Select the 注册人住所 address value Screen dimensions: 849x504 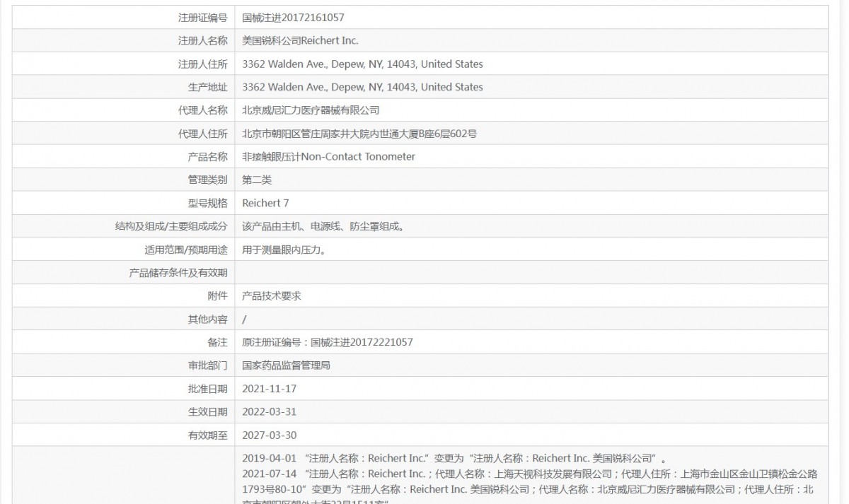[x=362, y=64]
